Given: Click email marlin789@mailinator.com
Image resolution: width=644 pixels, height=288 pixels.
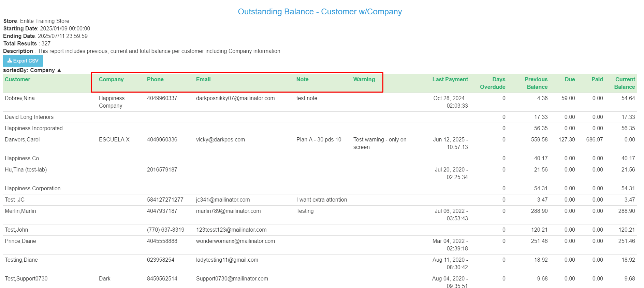Looking at the screenshot, I should click(x=229, y=211).
